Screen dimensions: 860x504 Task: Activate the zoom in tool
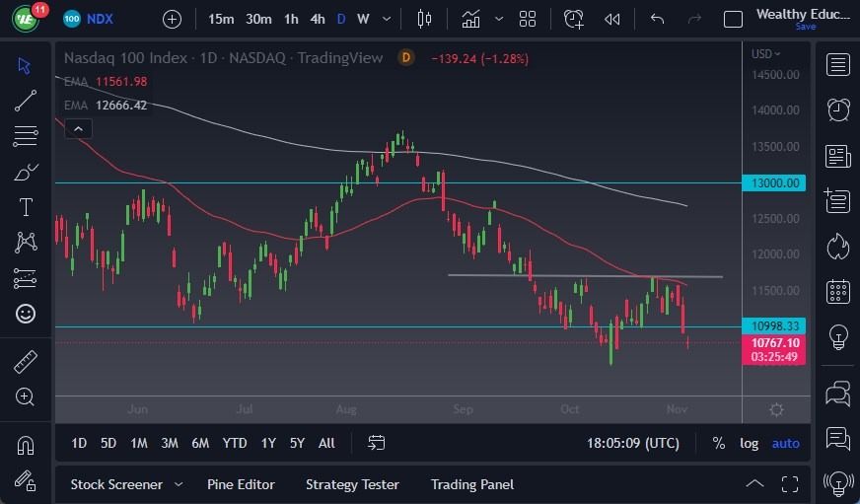click(x=26, y=396)
